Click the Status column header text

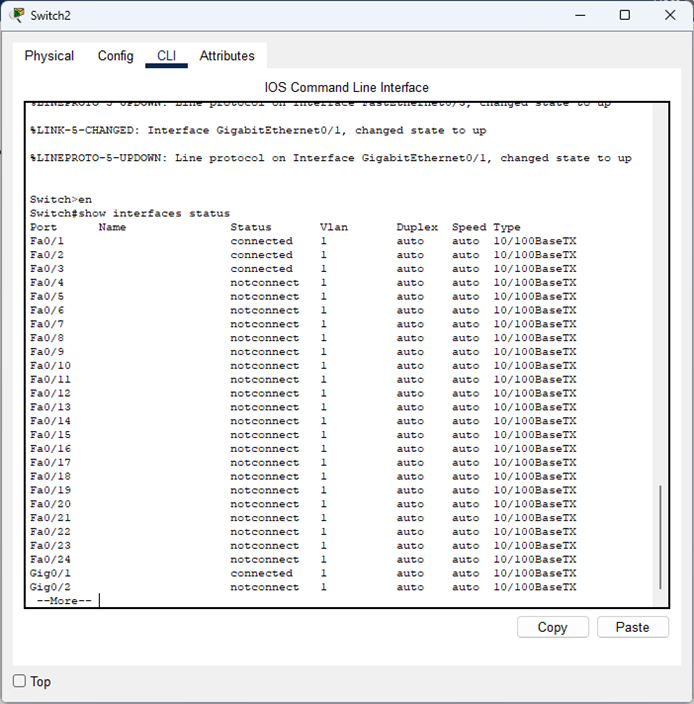coord(251,227)
